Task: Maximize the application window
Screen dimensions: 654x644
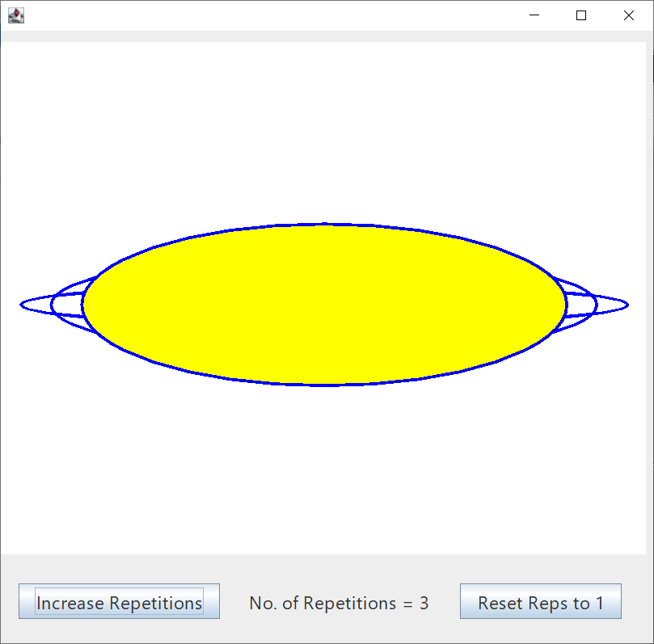Action: (580, 15)
